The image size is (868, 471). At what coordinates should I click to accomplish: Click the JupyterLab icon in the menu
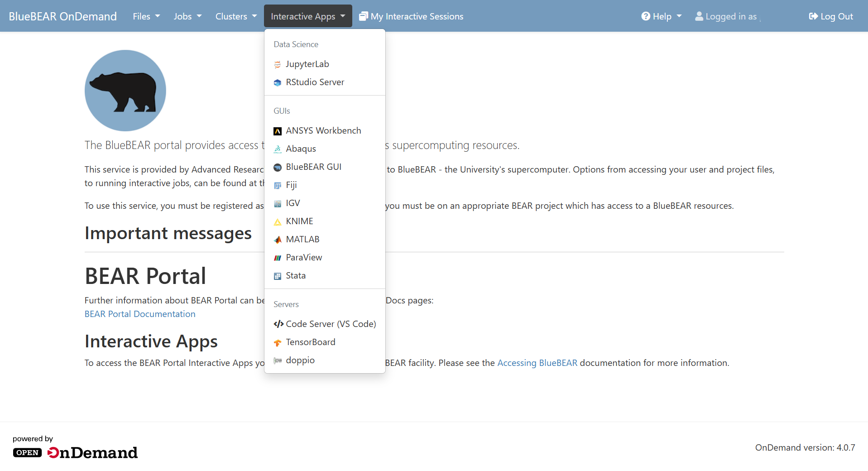[278, 65]
